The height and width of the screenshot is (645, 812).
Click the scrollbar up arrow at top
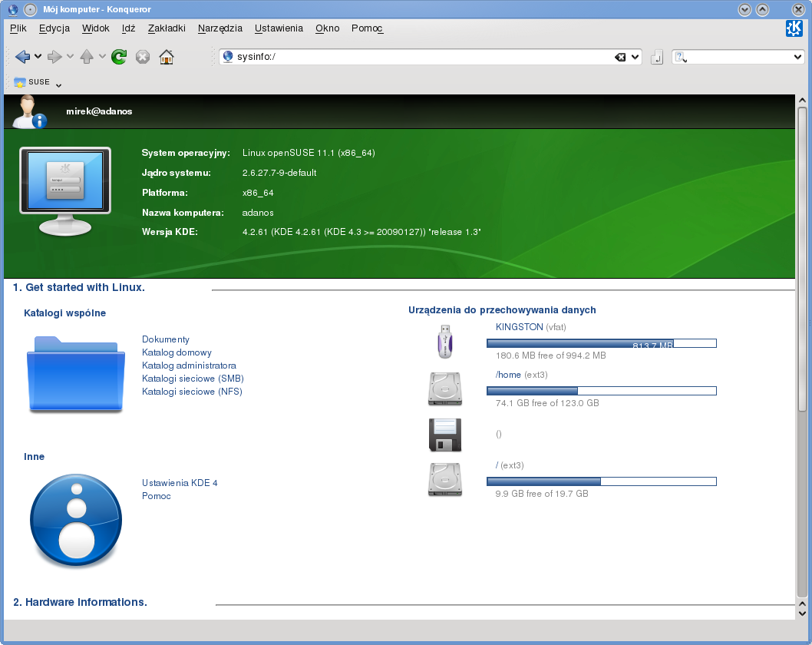(802, 100)
